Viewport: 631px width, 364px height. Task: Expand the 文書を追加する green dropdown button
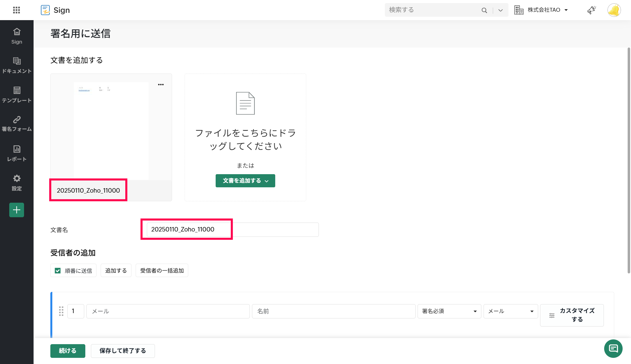(245, 181)
